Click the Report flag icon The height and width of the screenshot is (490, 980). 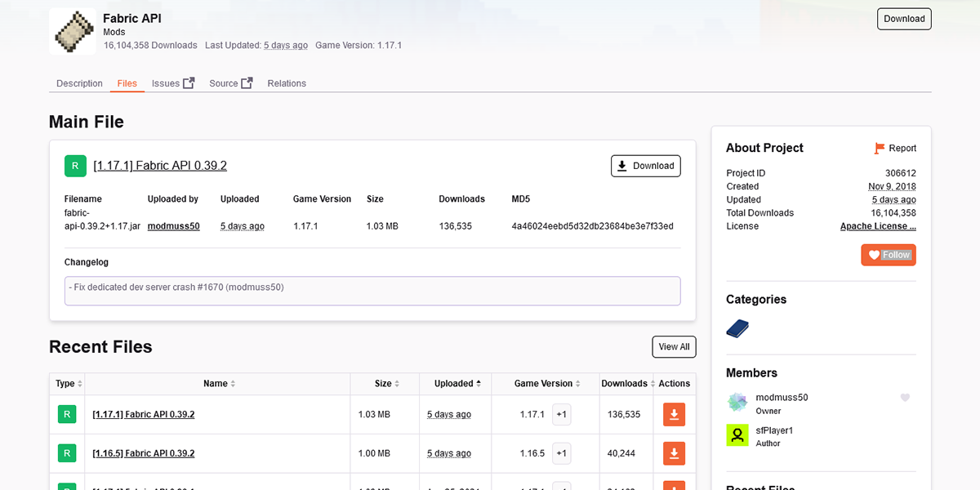coord(880,148)
